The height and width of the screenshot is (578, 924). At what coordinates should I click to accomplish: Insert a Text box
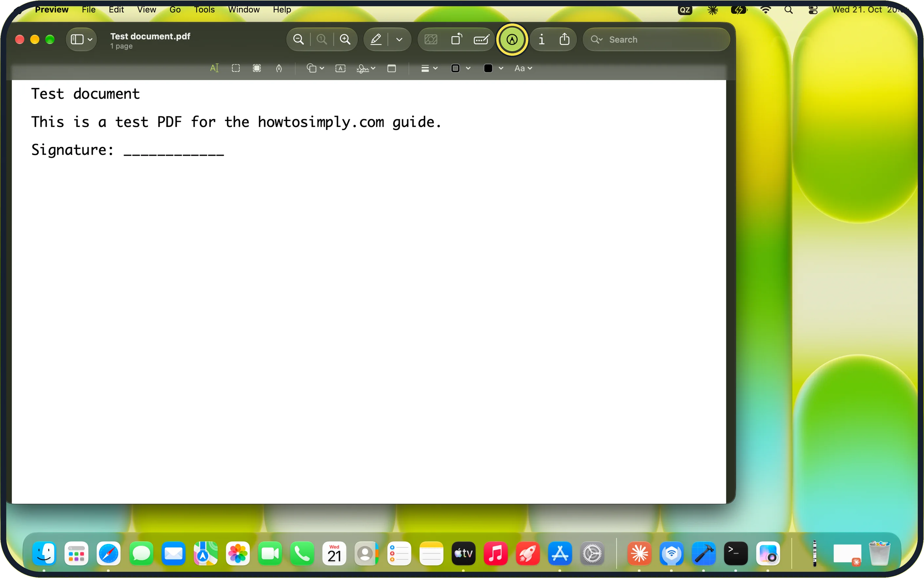(x=340, y=68)
